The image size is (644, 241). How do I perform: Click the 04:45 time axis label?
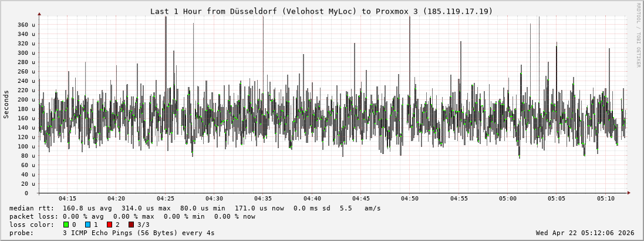(x=361, y=199)
